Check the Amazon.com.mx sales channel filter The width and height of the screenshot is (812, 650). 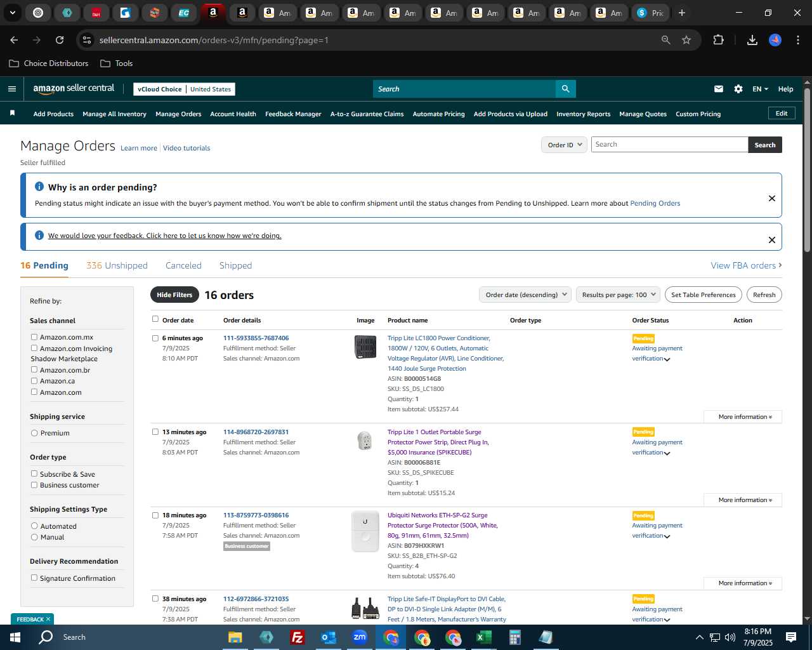pyautogui.click(x=34, y=337)
